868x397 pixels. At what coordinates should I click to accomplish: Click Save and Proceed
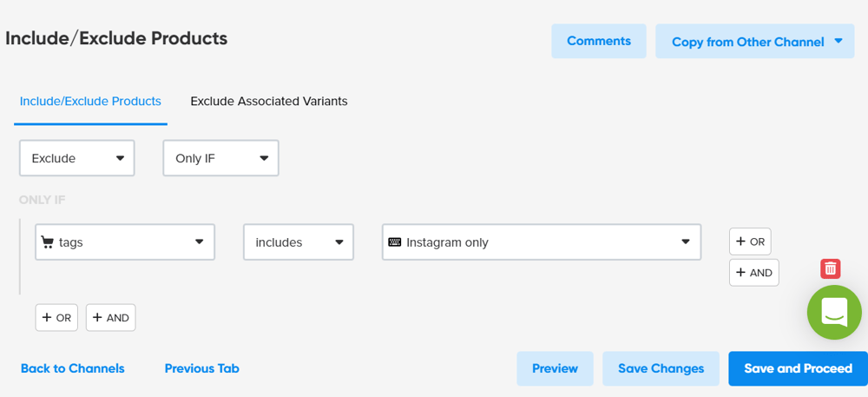tap(798, 368)
